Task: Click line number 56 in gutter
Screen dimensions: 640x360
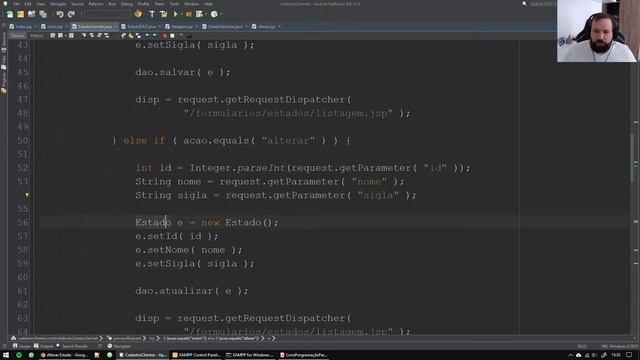Action: (23, 222)
